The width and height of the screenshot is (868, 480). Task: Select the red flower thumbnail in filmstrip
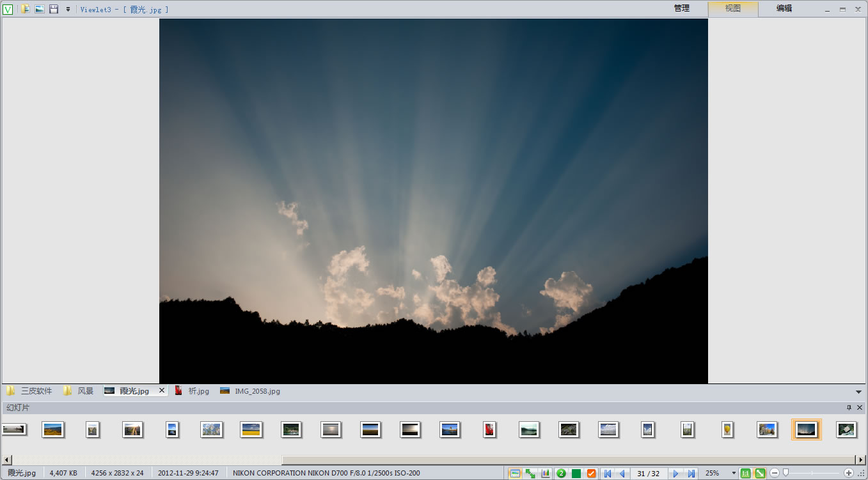click(489, 430)
